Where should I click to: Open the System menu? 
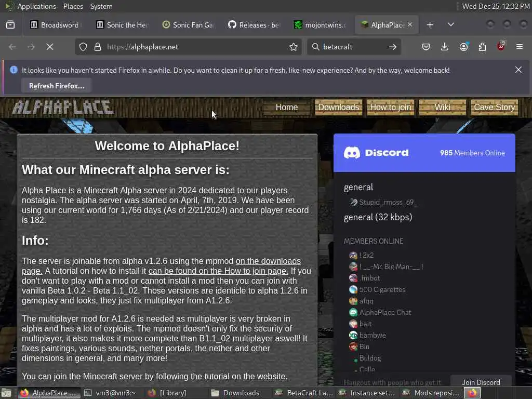101,6
